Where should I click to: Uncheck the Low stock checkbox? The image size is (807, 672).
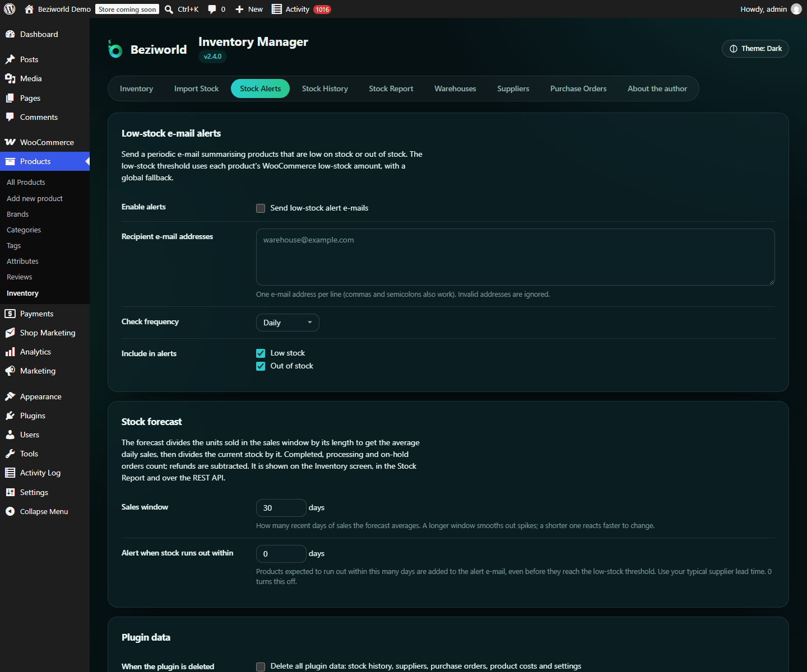261,353
